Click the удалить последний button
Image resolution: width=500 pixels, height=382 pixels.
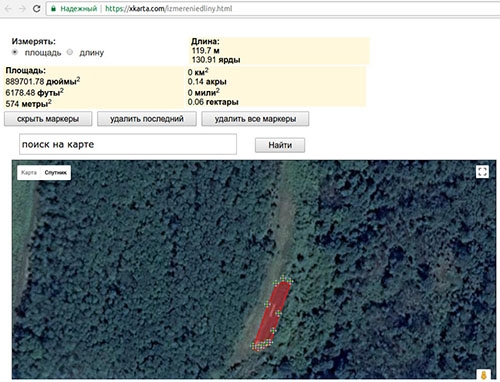tap(147, 119)
